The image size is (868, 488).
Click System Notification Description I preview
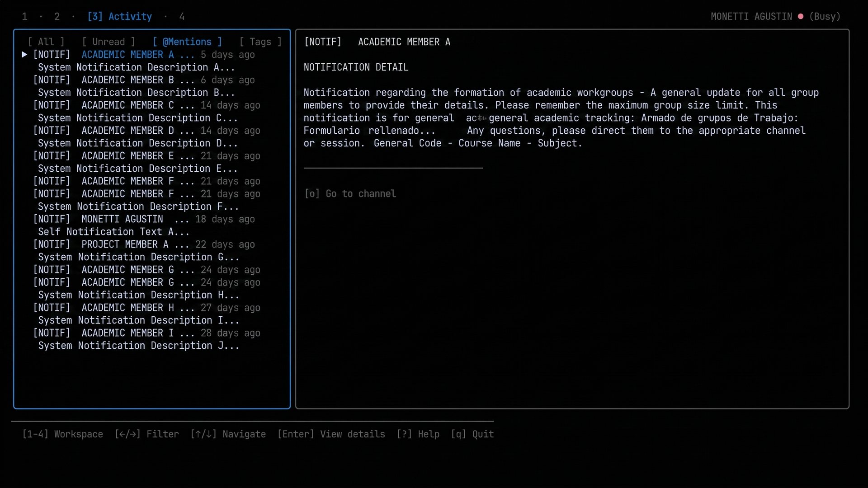pos(139,320)
